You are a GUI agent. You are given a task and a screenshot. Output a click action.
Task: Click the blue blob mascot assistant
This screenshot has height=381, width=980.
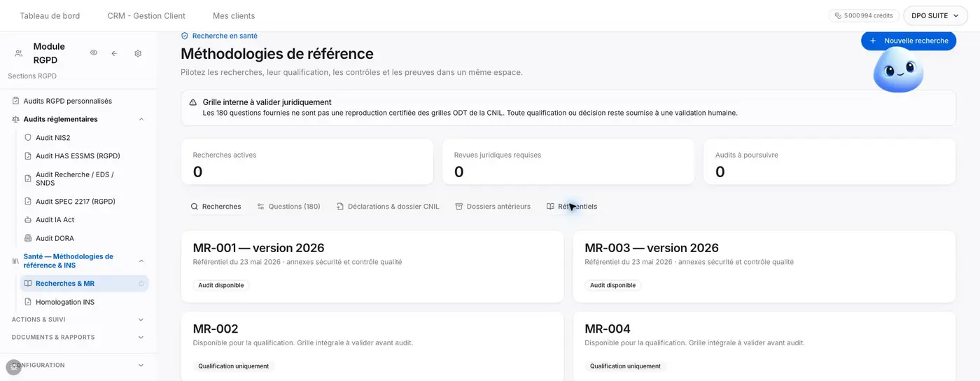[x=898, y=70]
